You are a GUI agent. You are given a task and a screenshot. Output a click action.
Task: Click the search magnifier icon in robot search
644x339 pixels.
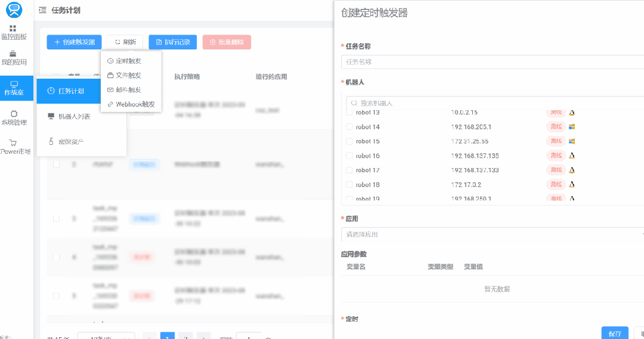pyautogui.click(x=354, y=103)
